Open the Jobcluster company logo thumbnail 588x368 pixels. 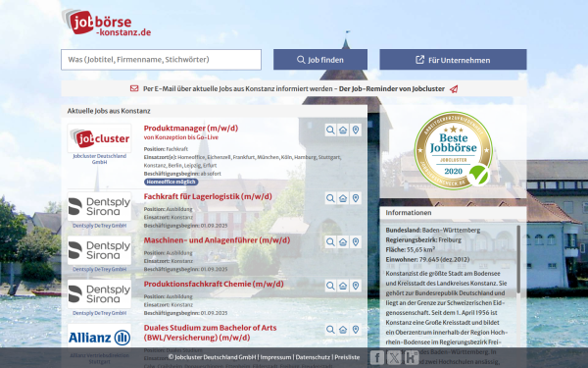[99, 138]
